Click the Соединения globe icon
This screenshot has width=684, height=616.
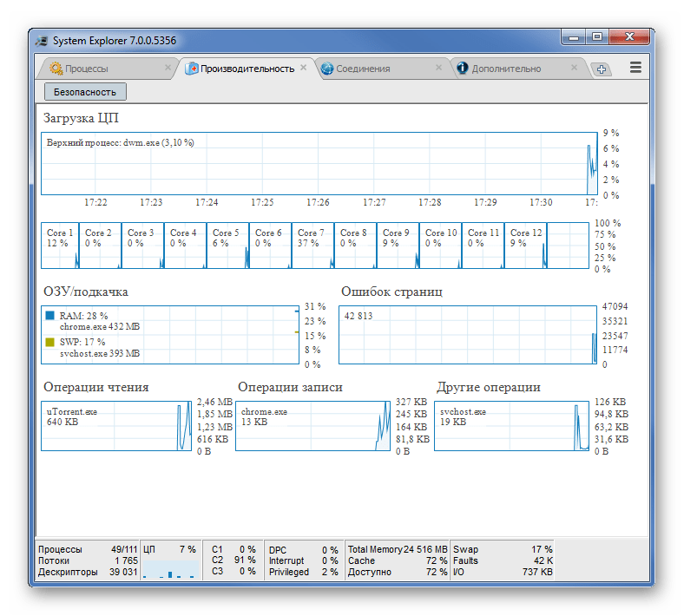click(327, 69)
